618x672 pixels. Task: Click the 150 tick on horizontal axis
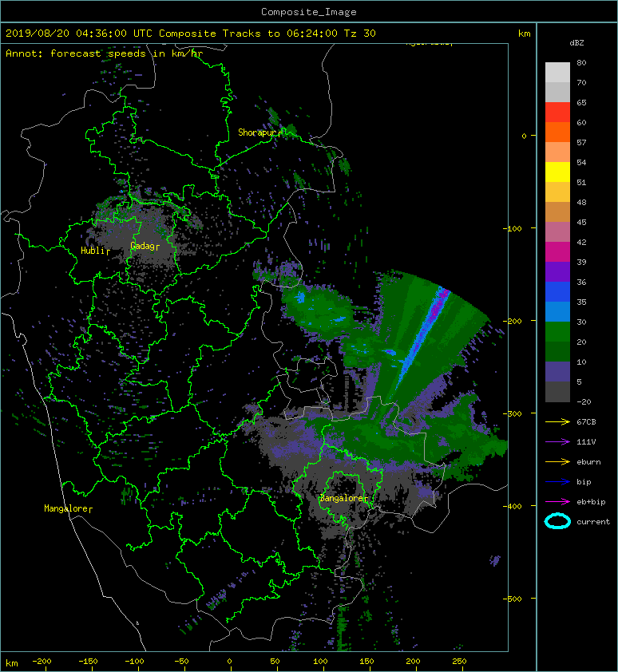coord(366,662)
